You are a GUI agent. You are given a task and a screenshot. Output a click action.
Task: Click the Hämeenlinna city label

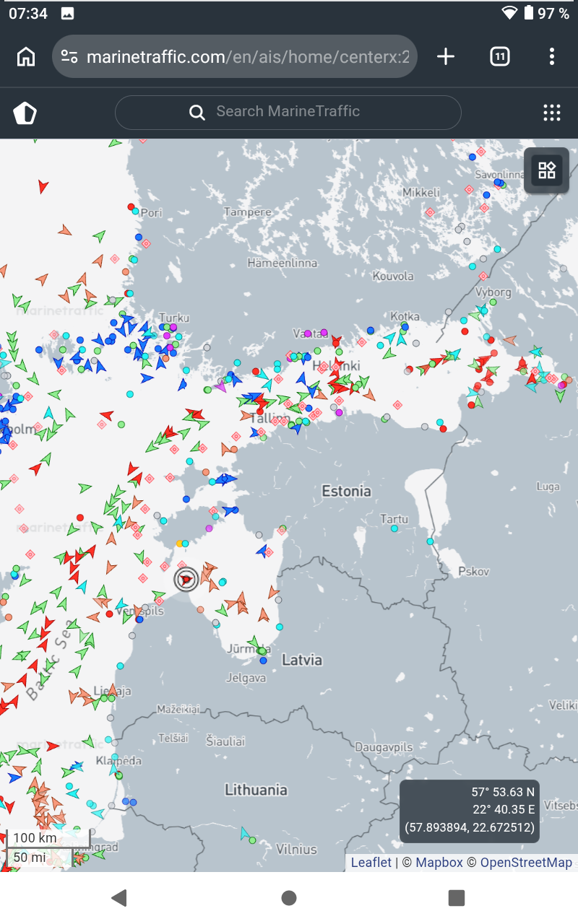282,263
